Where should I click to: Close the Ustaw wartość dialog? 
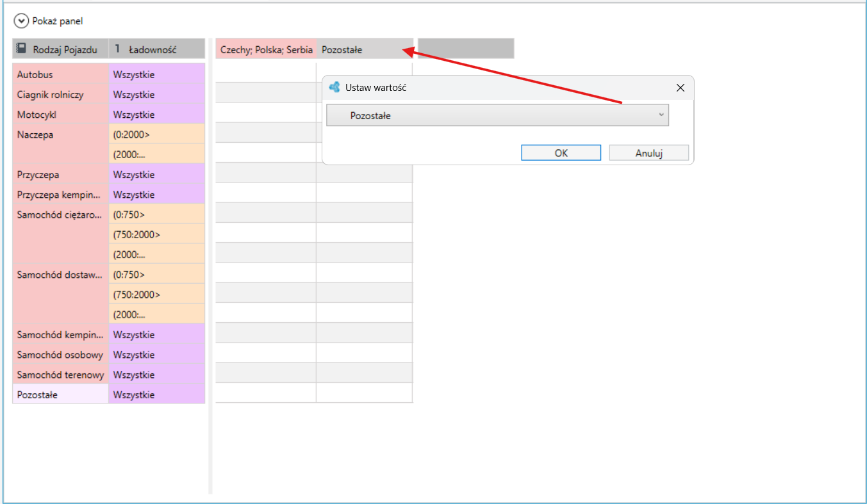click(x=681, y=88)
